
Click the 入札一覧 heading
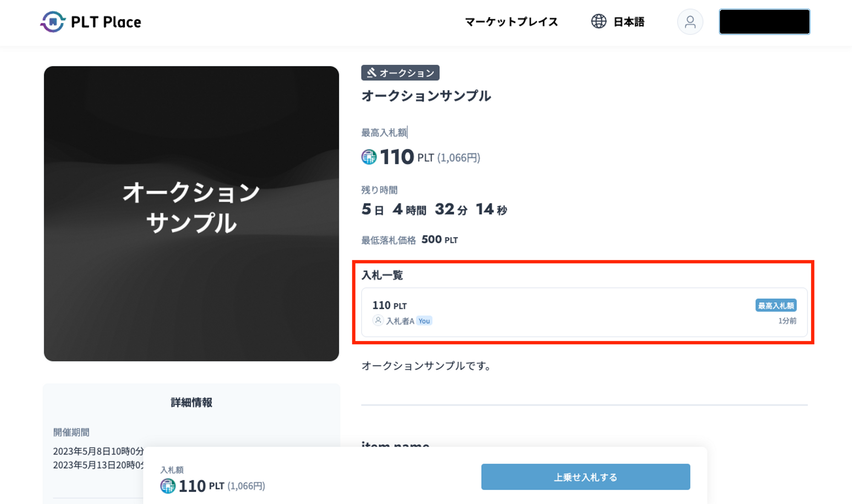382,275
